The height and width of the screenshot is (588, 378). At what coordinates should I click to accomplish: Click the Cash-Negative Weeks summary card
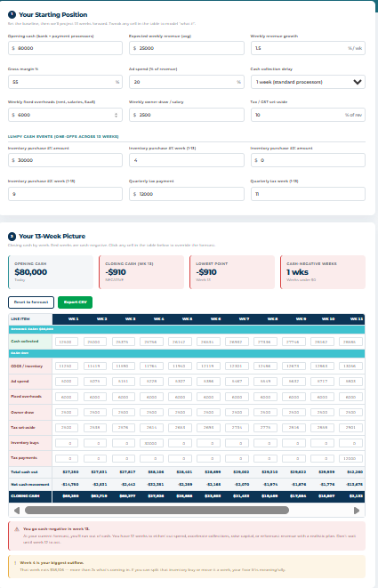[323, 272]
